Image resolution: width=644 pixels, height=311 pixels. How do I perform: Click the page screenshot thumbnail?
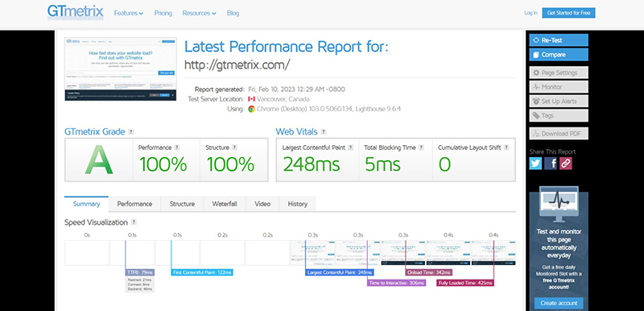(121, 69)
